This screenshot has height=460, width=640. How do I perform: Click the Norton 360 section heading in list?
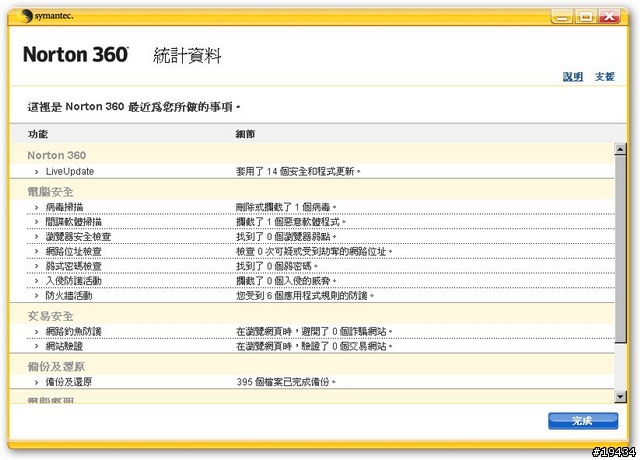tap(57, 156)
